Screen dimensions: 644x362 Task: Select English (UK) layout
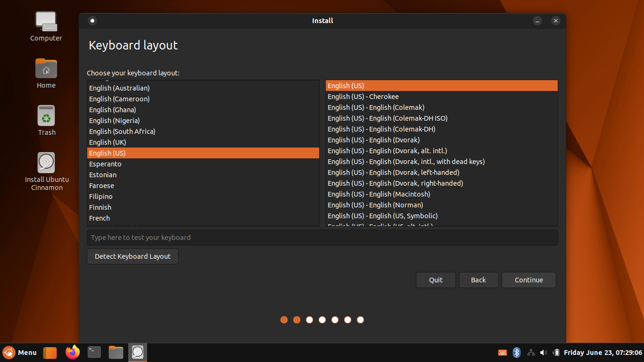click(x=203, y=142)
